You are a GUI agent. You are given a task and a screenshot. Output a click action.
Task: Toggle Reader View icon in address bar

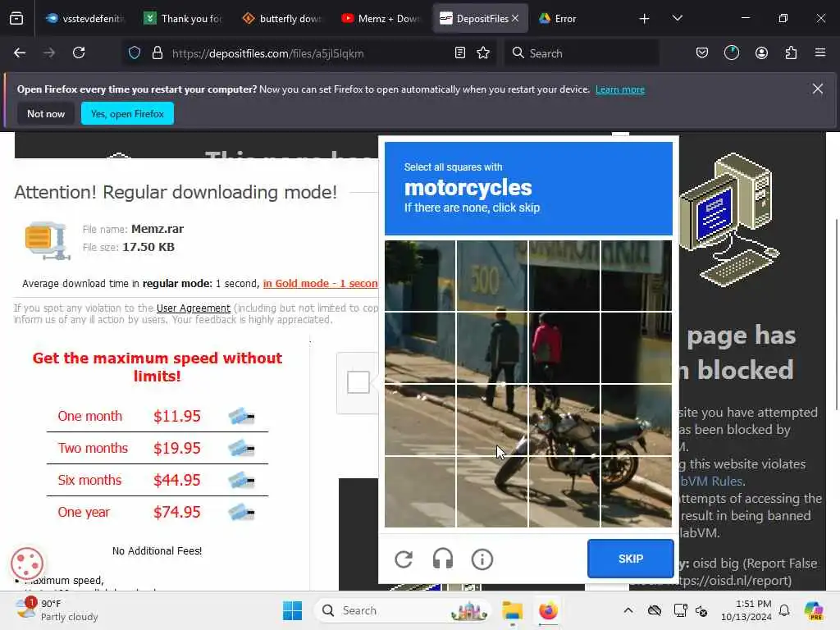point(459,53)
